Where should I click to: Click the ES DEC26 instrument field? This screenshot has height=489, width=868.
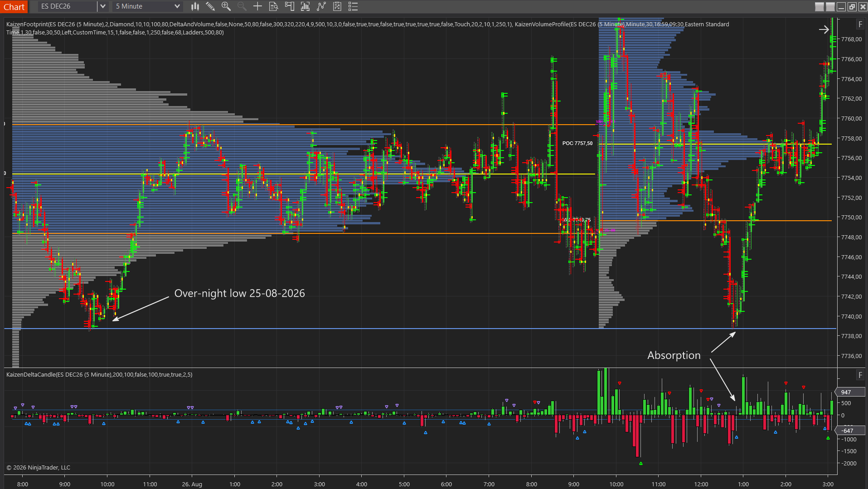[x=68, y=6]
